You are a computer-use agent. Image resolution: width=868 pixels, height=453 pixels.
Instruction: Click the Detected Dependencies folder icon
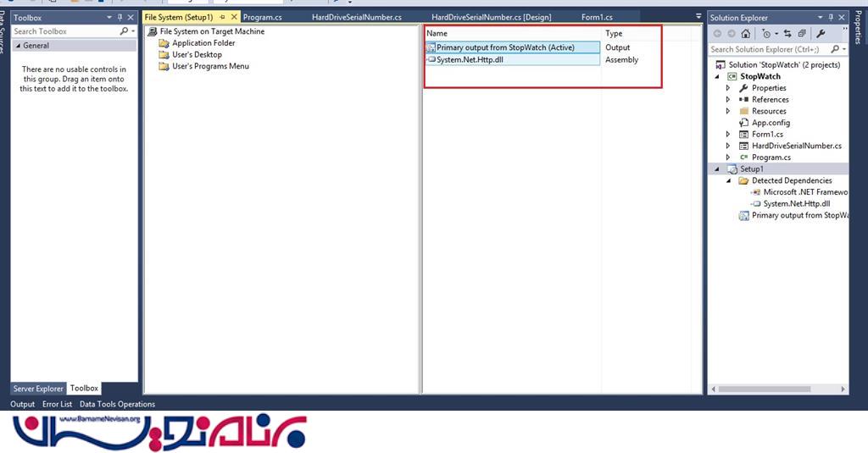coord(744,181)
